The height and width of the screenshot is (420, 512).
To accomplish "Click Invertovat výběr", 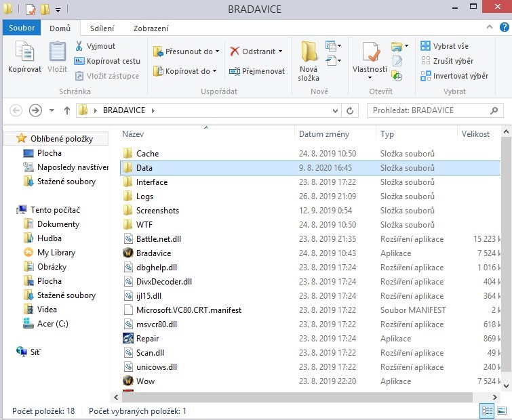I will coord(454,76).
